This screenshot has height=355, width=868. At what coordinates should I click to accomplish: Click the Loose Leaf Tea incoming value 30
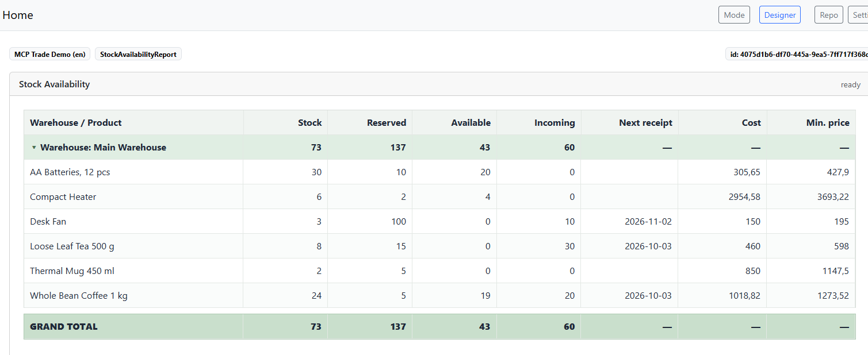point(570,246)
